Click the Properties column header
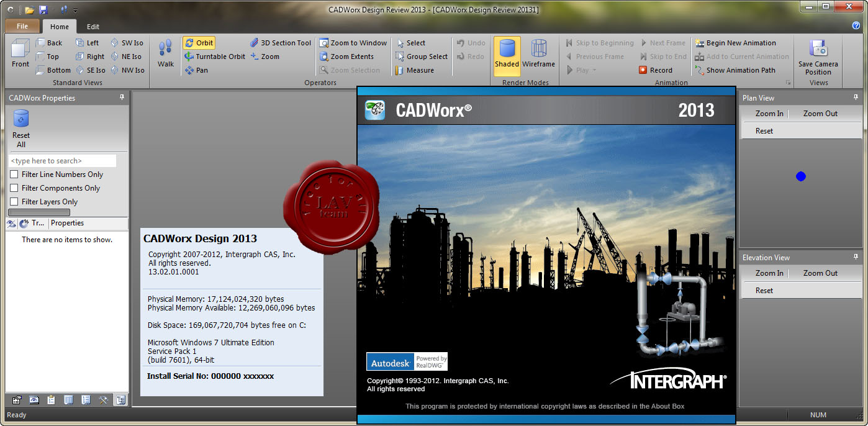Image resolution: width=868 pixels, height=426 pixels. pos(88,224)
